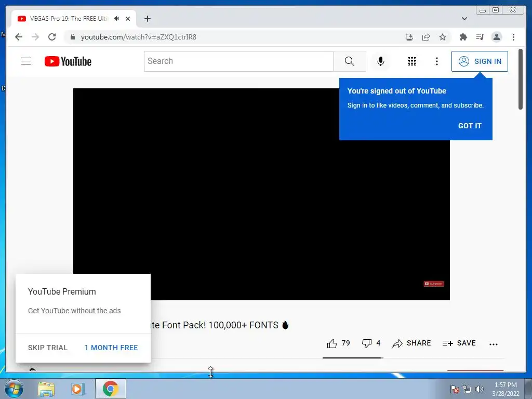
Task: Open Windows Explorer from taskbar
Action: [x=46, y=389]
